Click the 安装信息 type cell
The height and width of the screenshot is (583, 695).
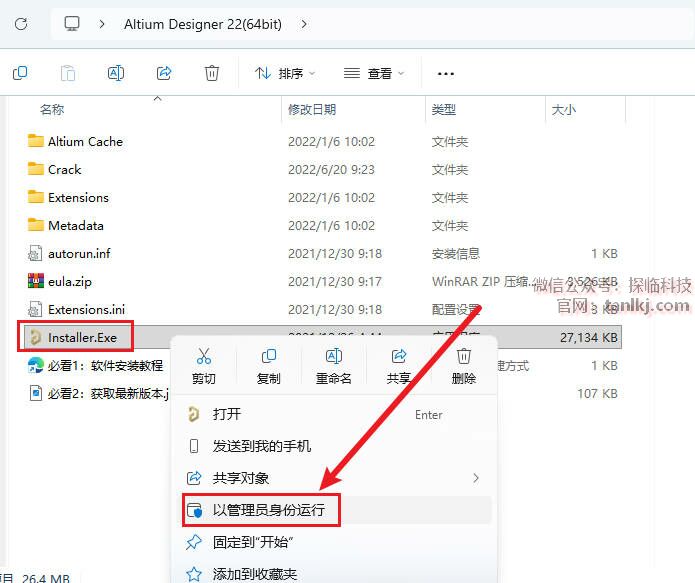(x=456, y=253)
